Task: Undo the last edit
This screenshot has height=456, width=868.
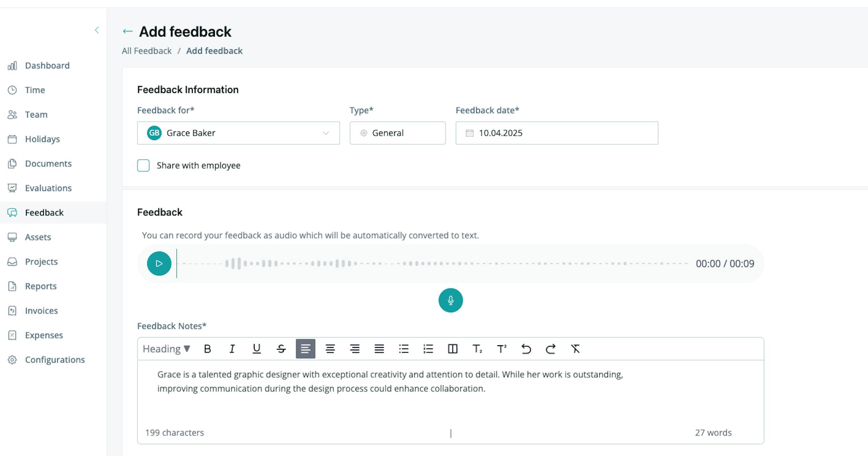Action: tap(526, 349)
